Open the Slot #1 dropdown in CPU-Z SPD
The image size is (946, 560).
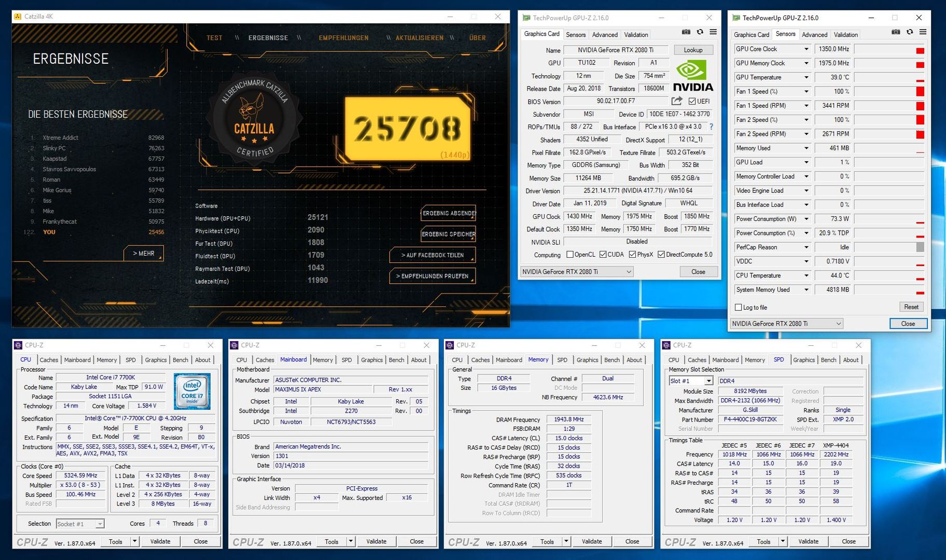(x=691, y=381)
